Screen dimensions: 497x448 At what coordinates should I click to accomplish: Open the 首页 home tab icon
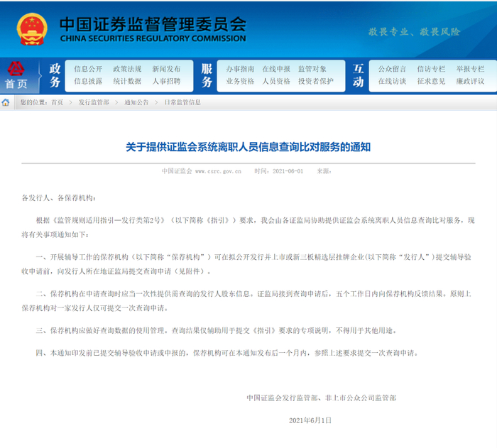(x=16, y=76)
